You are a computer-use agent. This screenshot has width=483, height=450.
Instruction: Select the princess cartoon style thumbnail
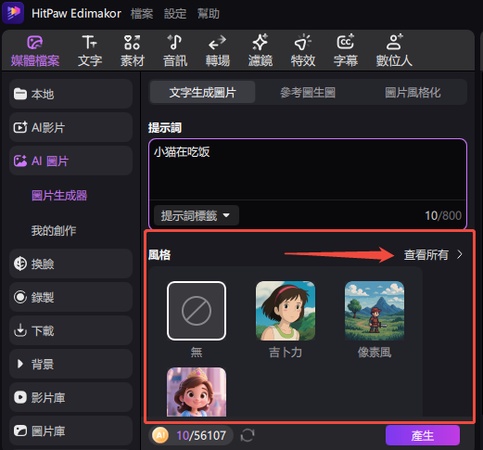point(196,392)
